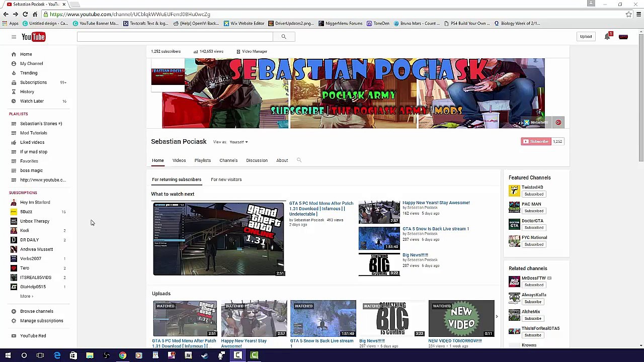Open the About tab

[x=282, y=160]
